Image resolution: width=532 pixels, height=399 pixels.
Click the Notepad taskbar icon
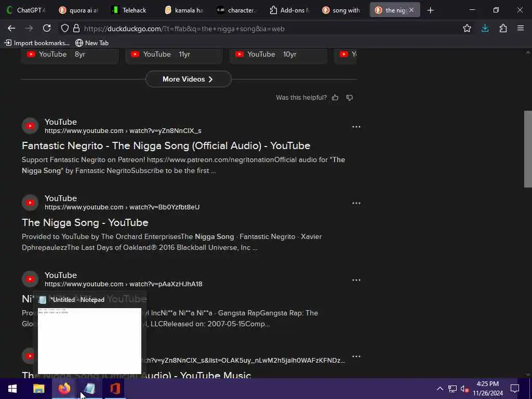[x=89, y=389]
